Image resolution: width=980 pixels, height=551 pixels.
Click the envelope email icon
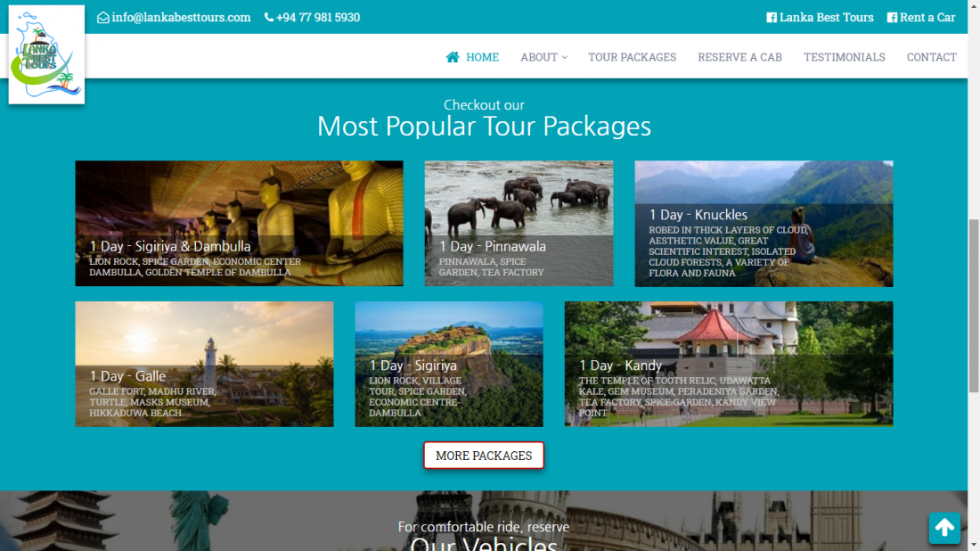pyautogui.click(x=103, y=18)
